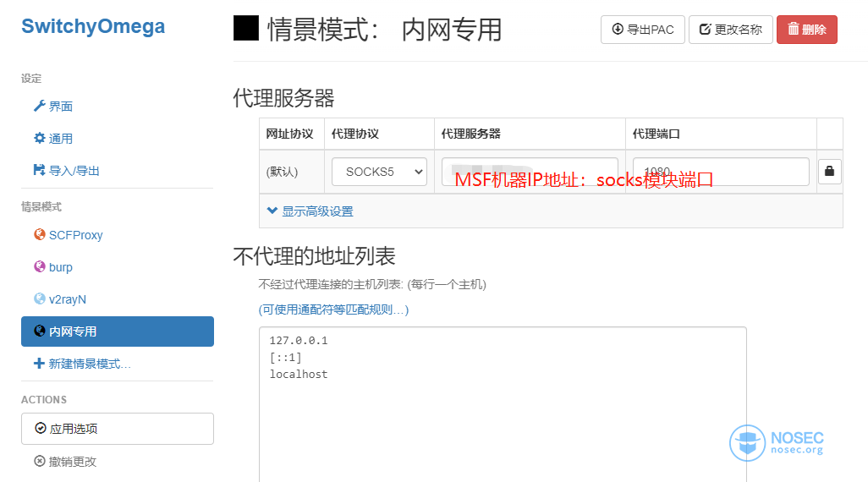Click the lock authentication icon button
The width and height of the screenshot is (868, 482).
(829, 171)
